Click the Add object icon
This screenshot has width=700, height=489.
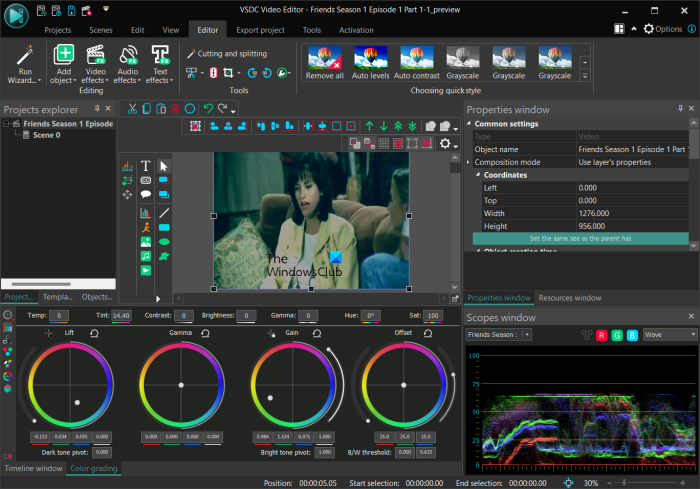[64, 60]
